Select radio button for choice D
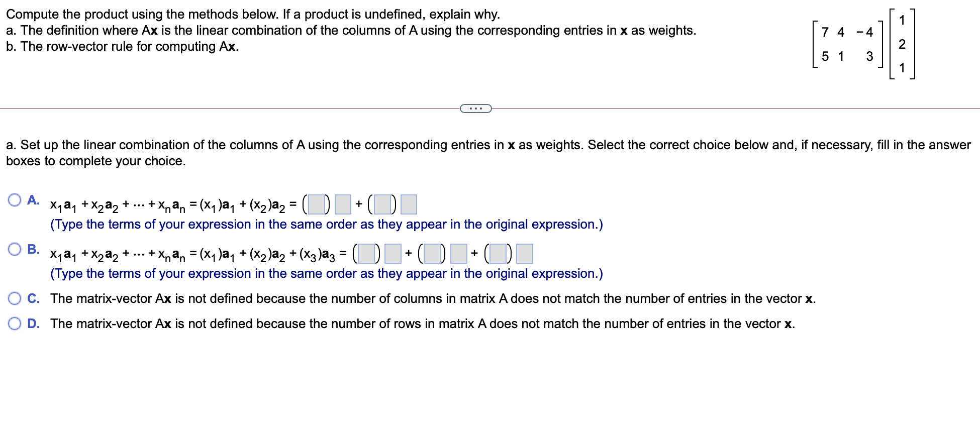 tap(14, 324)
